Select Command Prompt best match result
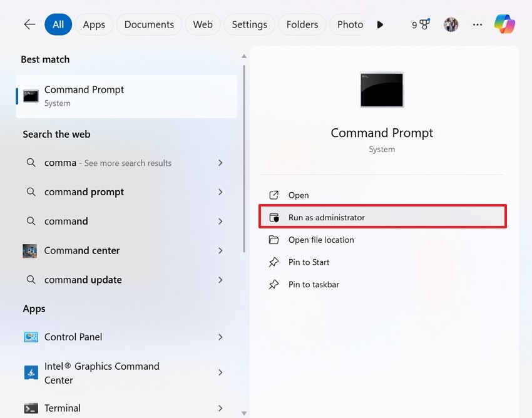The height and width of the screenshot is (418, 532). [126, 96]
